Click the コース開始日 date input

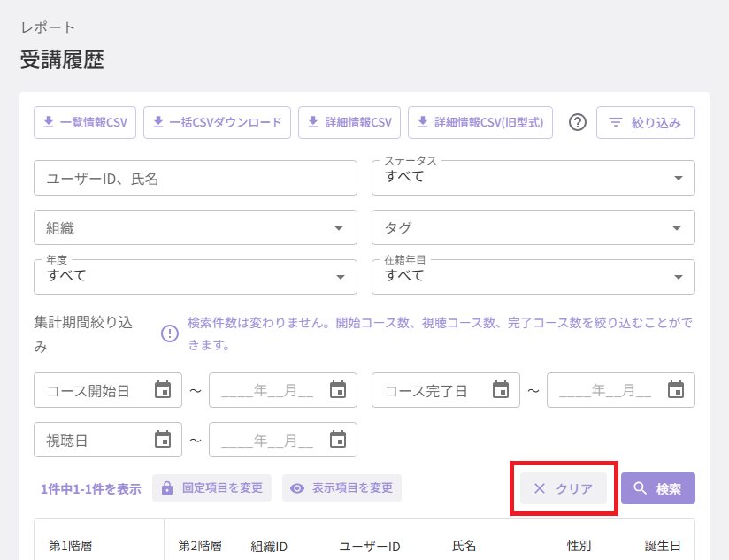pos(108,390)
